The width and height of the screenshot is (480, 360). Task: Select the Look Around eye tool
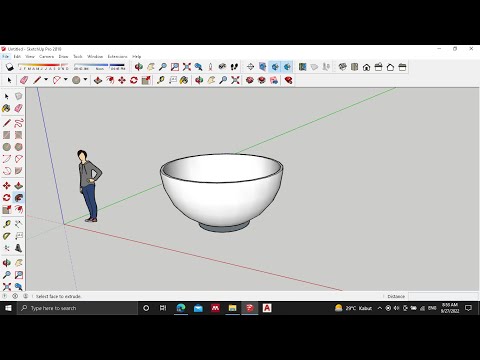click(x=222, y=67)
